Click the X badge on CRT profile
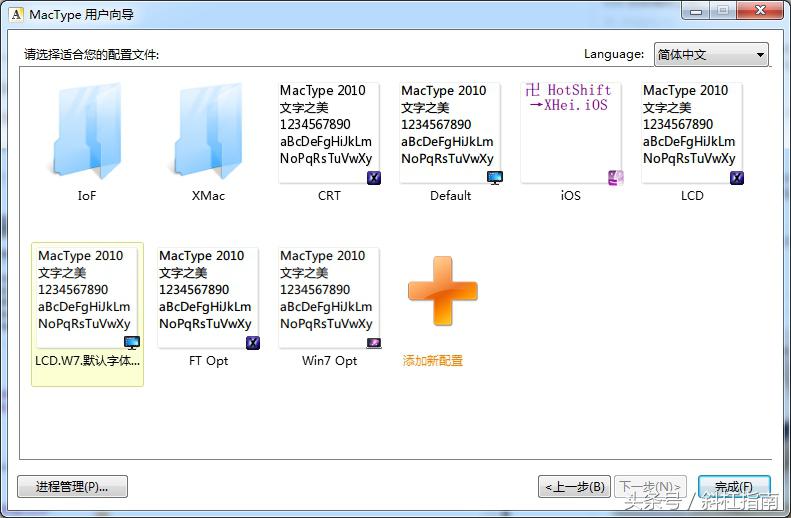This screenshot has height=518, width=791. point(374,178)
